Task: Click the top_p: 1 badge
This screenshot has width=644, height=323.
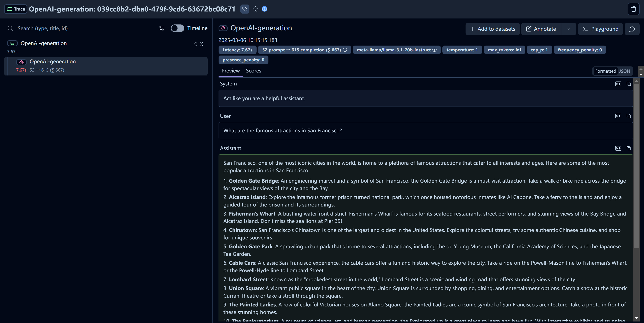Action: point(539,50)
